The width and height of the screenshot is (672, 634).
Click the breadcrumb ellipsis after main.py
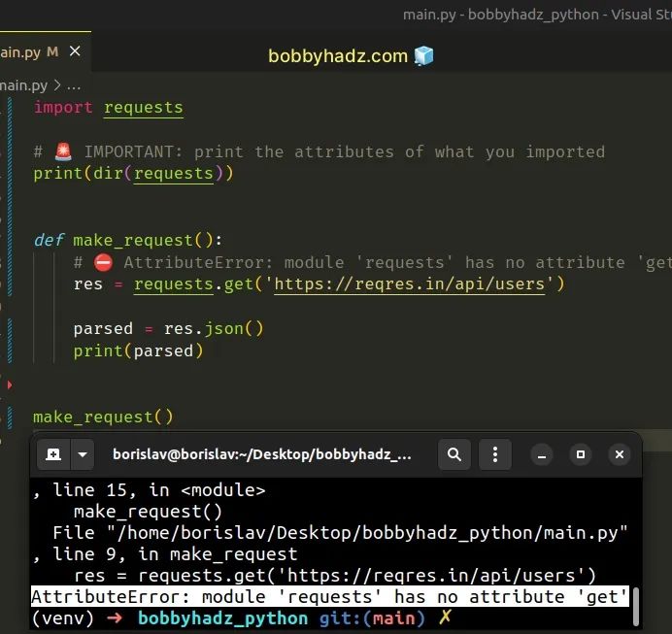[x=74, y=85]
